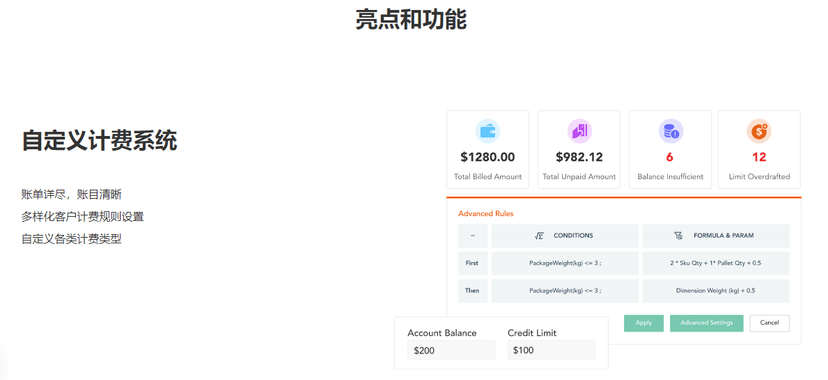Click the red Limit Overdrafted count 12
The image size is (828, 380).
[759, 157]
